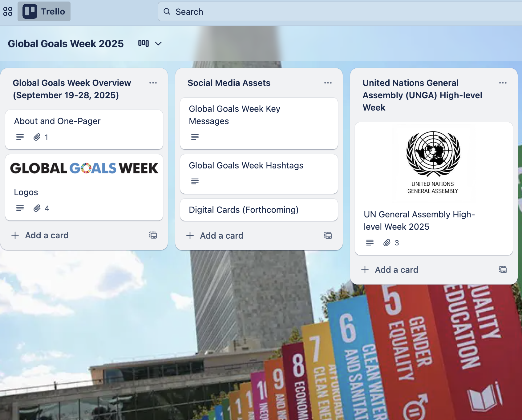Click description icon on the Logos card
Image resolution: width=522 pixels, height=420 pixels.
[x=20, y=208]
